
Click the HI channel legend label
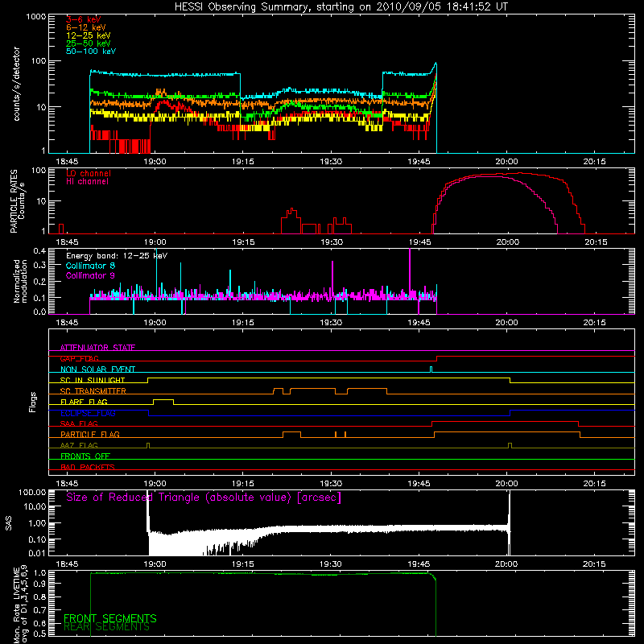pos(87,182)
